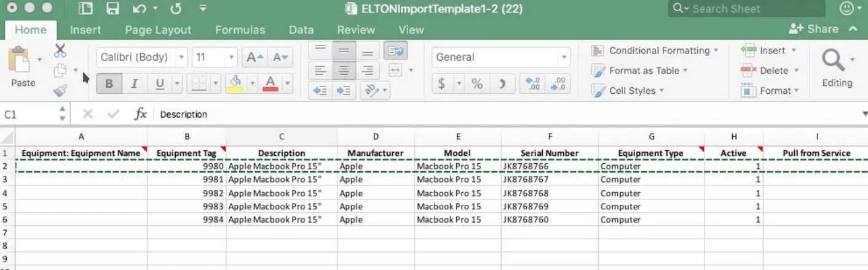
Task: Share the workbook with the Share button
Action: click(x=814, y=29)
